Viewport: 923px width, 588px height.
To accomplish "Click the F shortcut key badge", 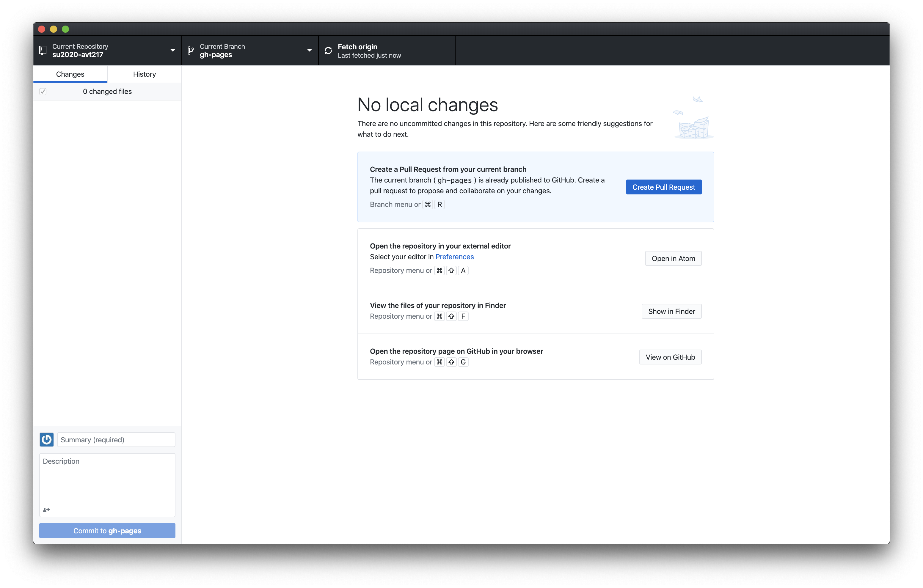I will (463, 316).
